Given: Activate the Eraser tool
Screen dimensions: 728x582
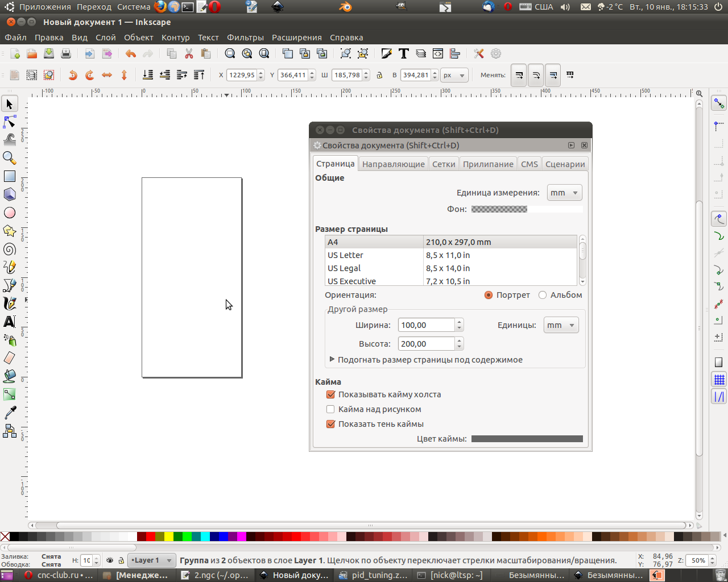Looking at the screenshot, I should (x=10, y=358).
